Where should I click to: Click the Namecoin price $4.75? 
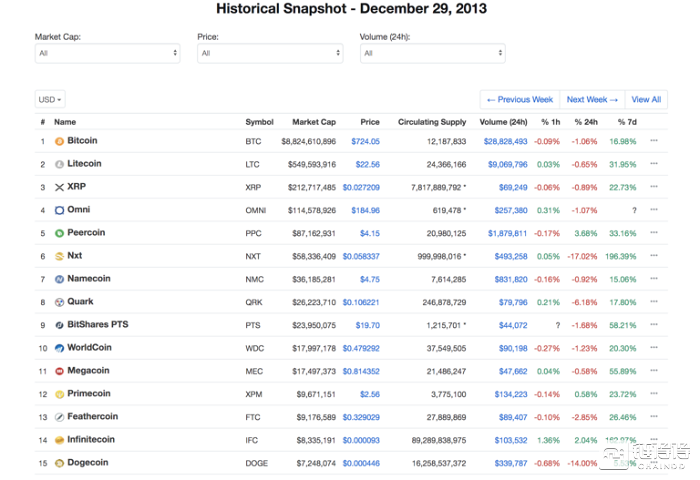point(370,280)
